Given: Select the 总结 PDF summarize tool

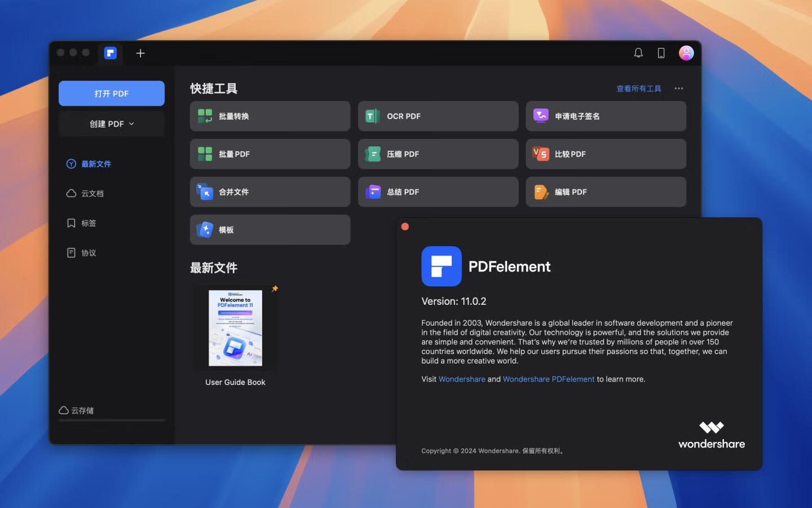Looking at the screenshot, I should pos(438,192).
